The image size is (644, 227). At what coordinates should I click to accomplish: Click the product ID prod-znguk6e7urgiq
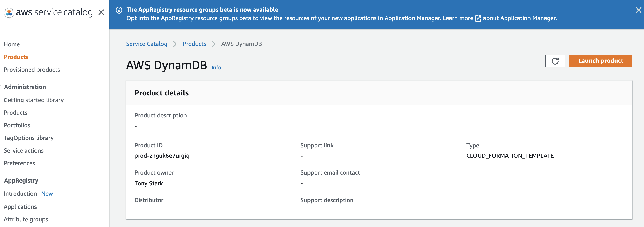162,156
